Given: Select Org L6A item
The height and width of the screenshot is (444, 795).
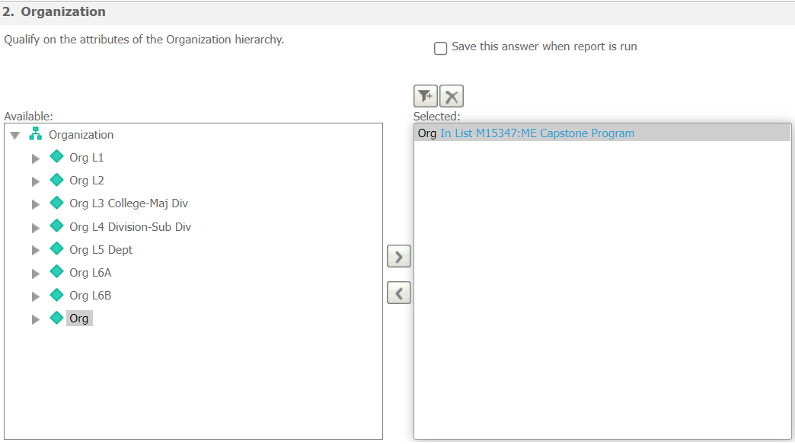Looking at the screenshot, I should pos(90,273).
